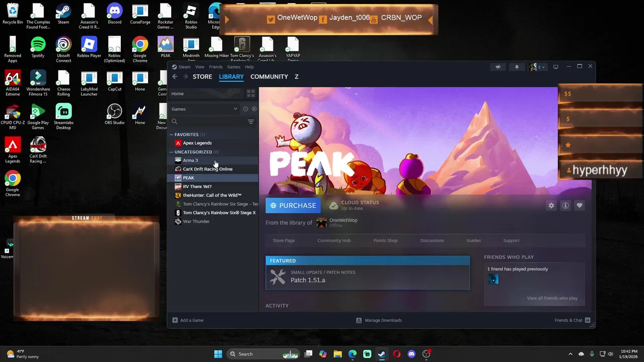Click the Steam back navigation arrow
Screen dimensions: 644x362
175,76
